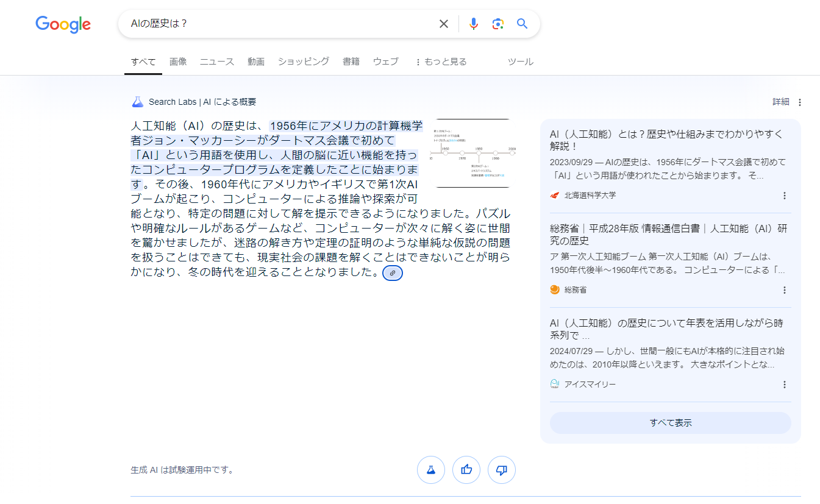Switch to the ウェブ tab
The width and height of the screenshot is (820, 504).
point(386,62)
